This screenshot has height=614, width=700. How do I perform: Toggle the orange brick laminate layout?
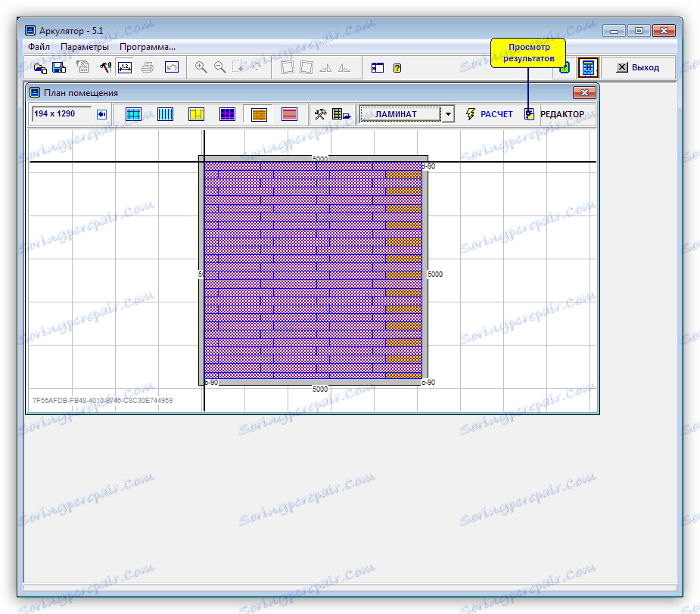pos(260,114)
